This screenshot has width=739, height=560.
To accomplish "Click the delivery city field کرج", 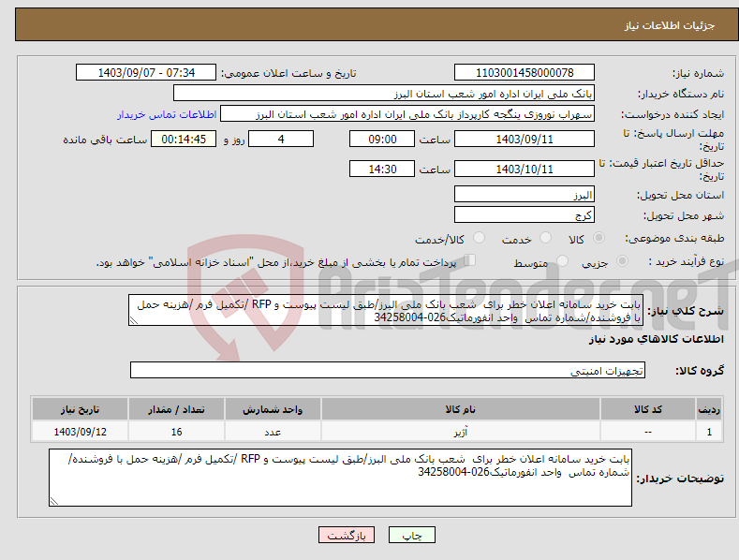I will [525, 215].
